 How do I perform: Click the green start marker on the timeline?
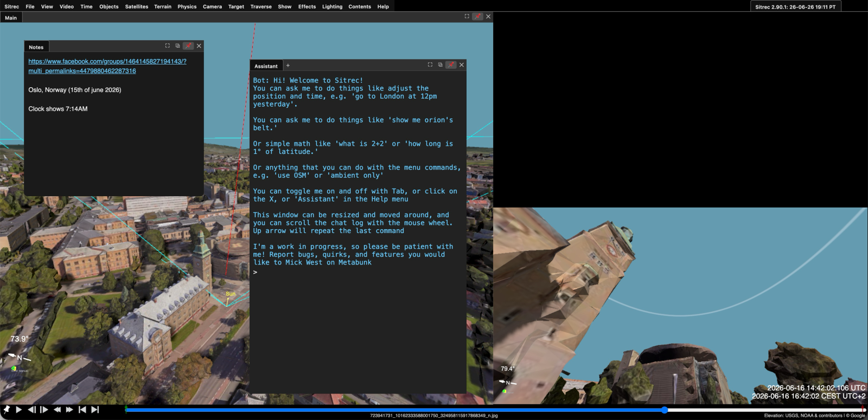[126, 410]
